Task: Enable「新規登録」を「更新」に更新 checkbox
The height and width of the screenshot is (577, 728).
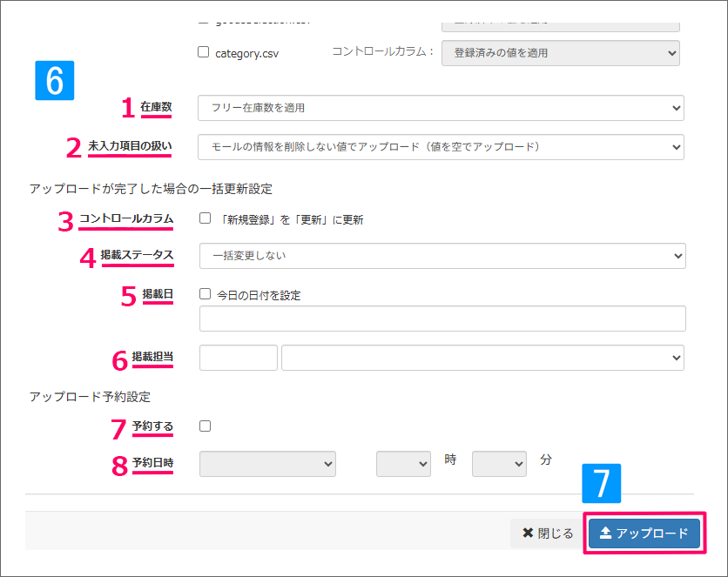Action: [x=206, y=218]
